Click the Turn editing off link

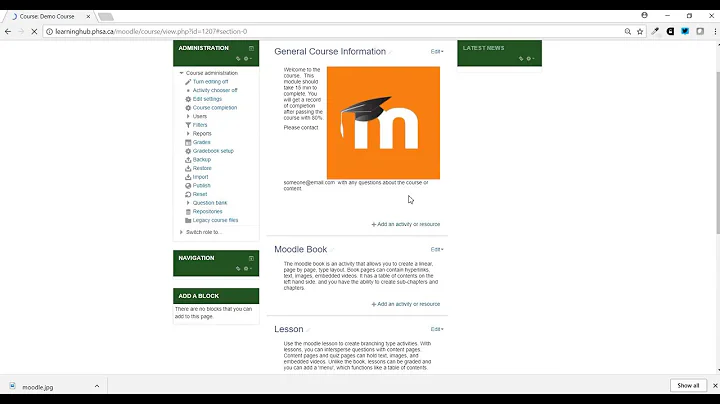[x=210, y=82]
